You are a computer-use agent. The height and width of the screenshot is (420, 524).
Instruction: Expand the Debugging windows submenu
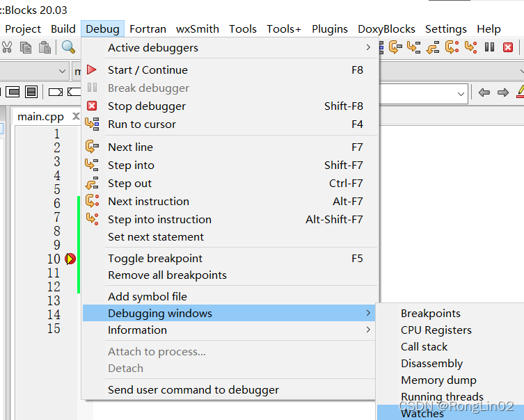pyautogui.click(x=230, y=313)
